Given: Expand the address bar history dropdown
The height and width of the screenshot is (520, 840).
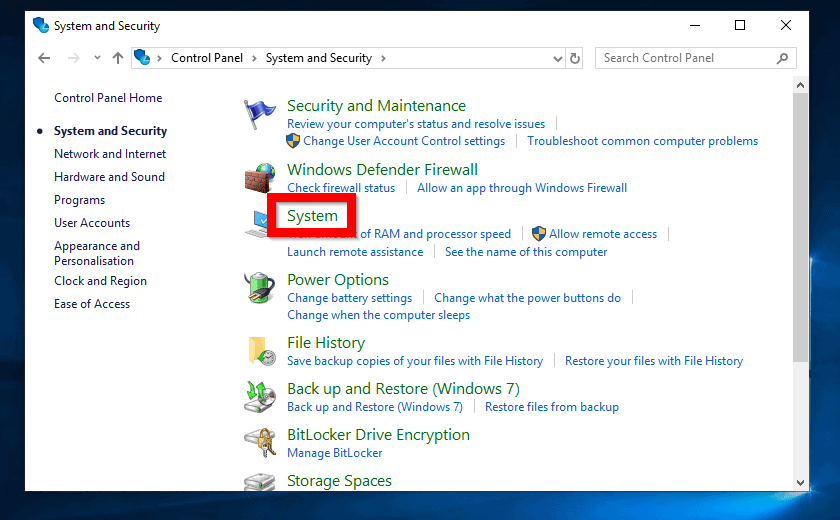Looking at the screenshot, I should 558,58.
